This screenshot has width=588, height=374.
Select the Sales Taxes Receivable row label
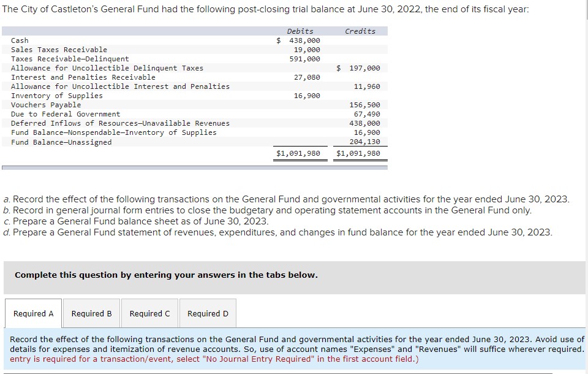59,50
